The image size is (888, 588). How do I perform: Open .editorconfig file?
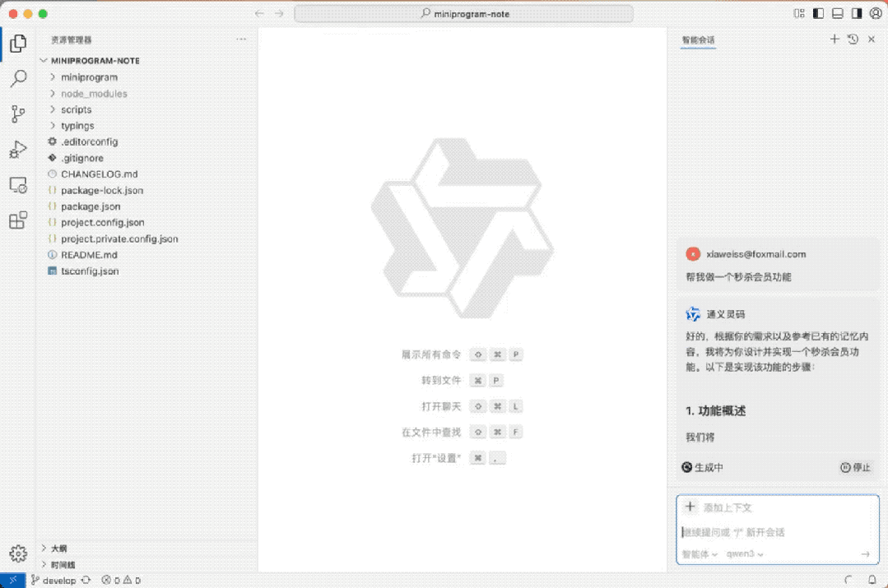90,141
